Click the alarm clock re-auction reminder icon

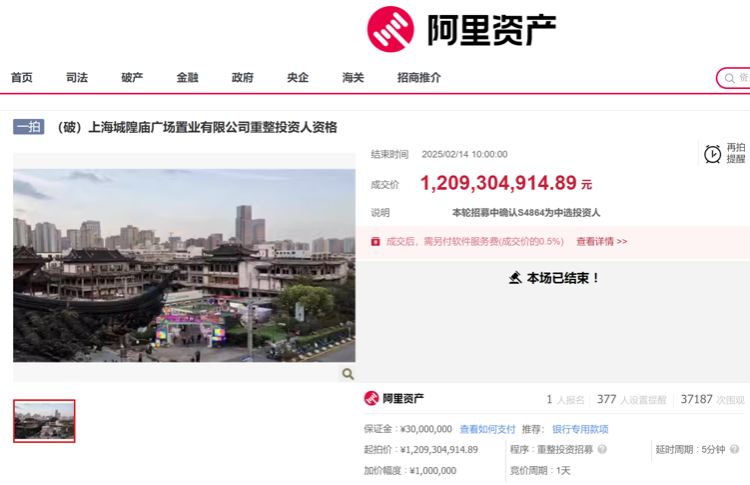[x=712, y=154]
